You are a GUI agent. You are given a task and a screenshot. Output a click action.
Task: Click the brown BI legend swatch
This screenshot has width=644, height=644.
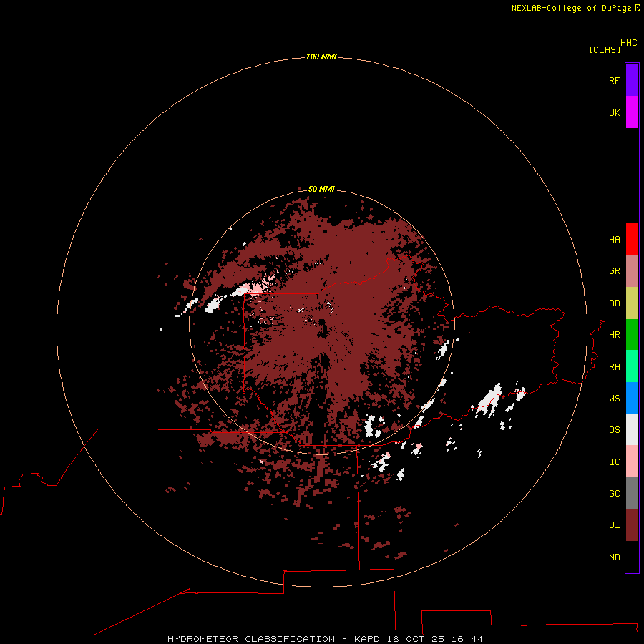(x=632, y=525)
